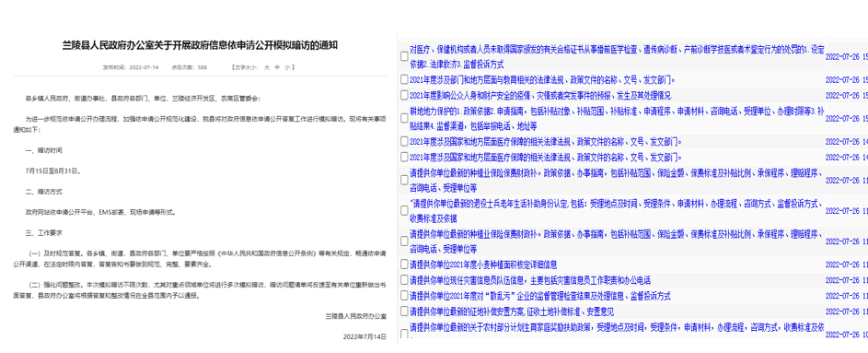Click paragraph （二）强化问题整改
The image size is (868, 353).
tap(200, 290)
